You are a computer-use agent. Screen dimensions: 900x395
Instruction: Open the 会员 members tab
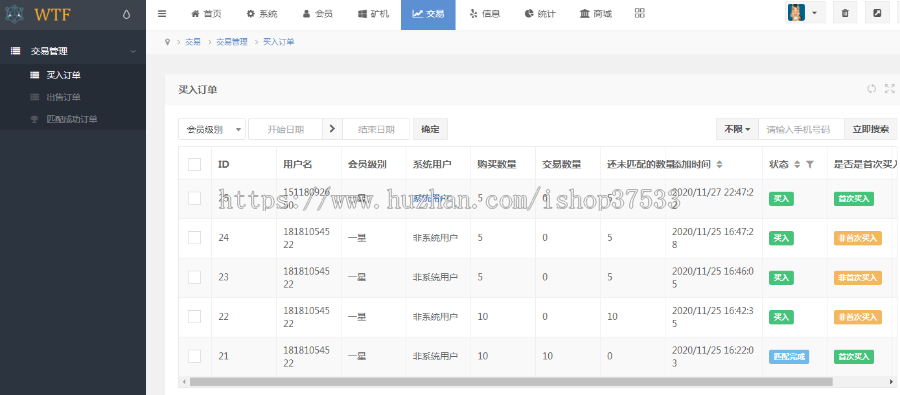click(317, 14)
